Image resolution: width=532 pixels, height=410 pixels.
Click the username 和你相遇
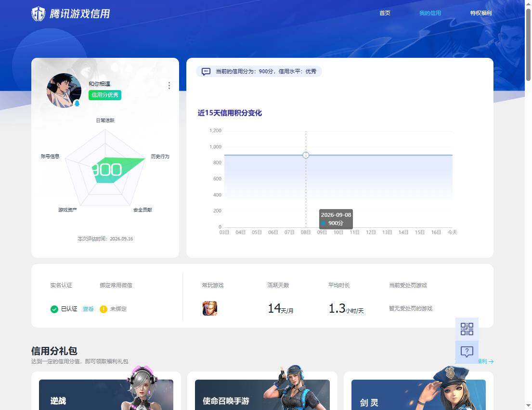tap(99, 84)
